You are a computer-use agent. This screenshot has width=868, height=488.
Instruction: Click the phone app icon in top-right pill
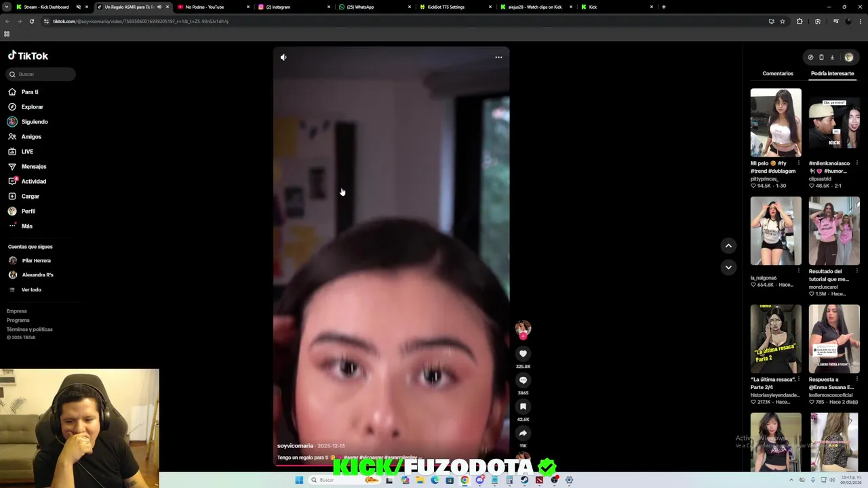pyautogui.click(x=821, y=58)
